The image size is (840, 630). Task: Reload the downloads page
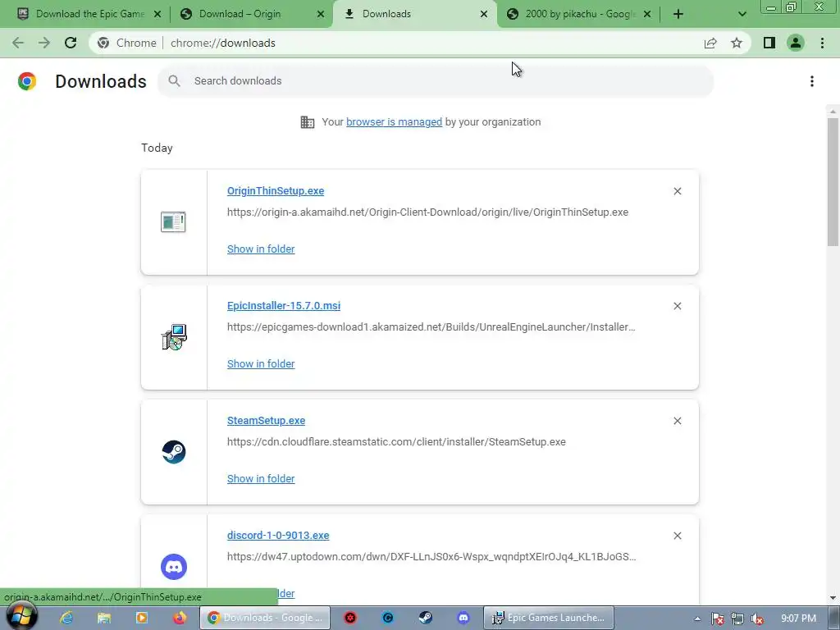71,43
